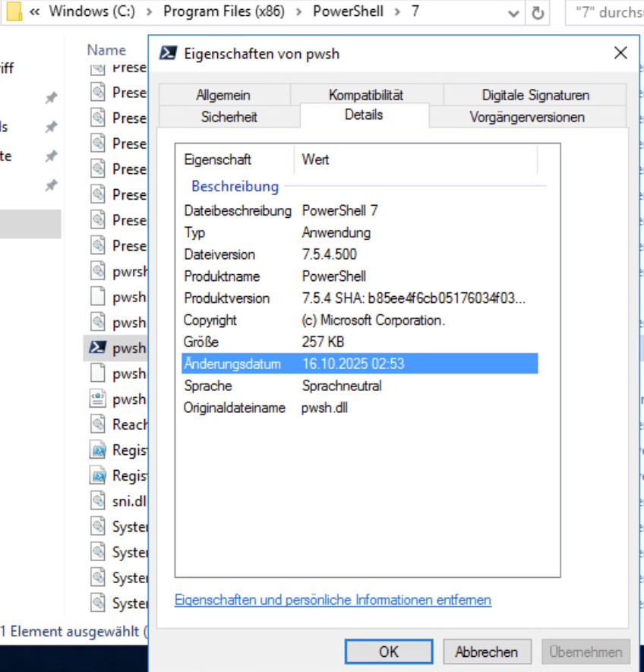Open the address bar history dropdown arrow
This screenshot has height=672, width=644.
click(513, 13)
